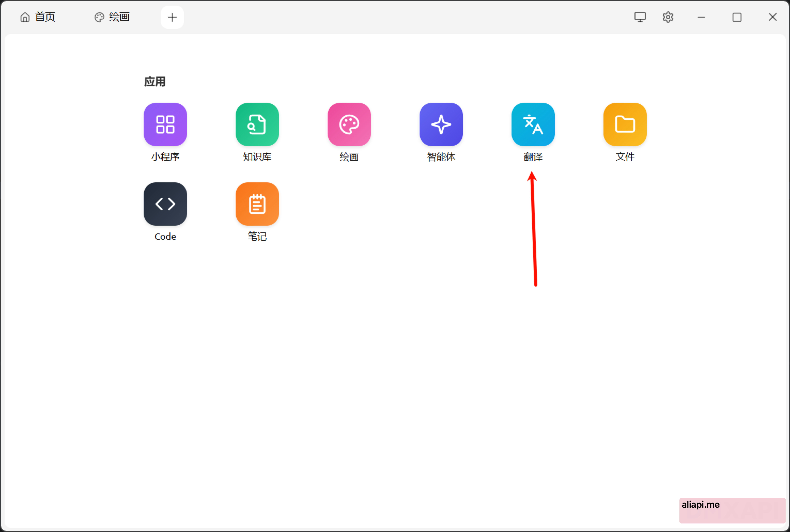Viewport: 790px width, 532px height.
Task: Click the monitor display icon in title bar
Action: (640, 17)
